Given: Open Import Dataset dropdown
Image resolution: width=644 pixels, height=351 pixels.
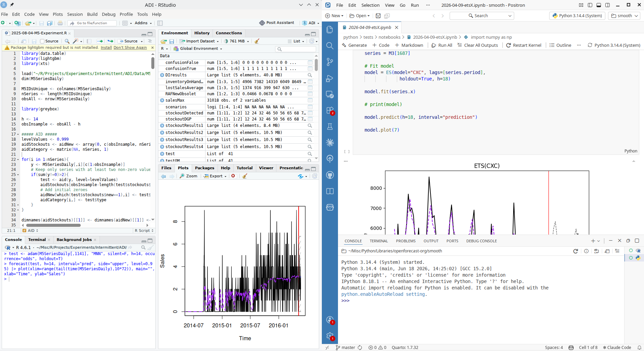Looking at the screenshot, I should pyautogui.click(x=199, y=41).
